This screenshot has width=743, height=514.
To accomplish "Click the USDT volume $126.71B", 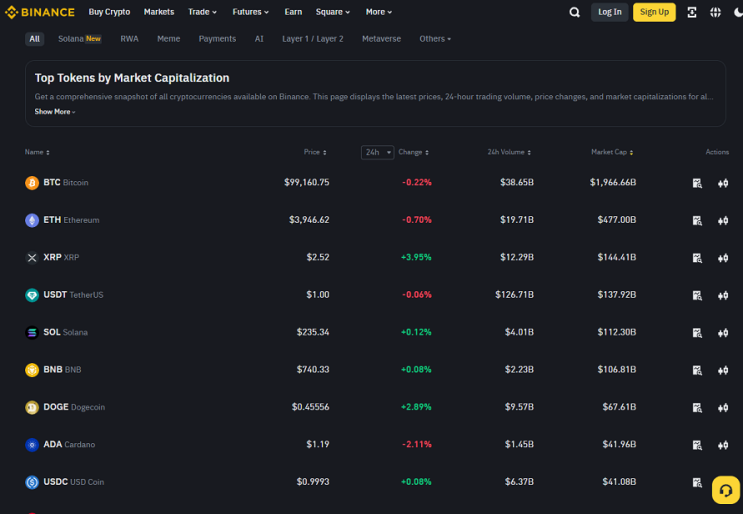I will click(x=515, y=295).
